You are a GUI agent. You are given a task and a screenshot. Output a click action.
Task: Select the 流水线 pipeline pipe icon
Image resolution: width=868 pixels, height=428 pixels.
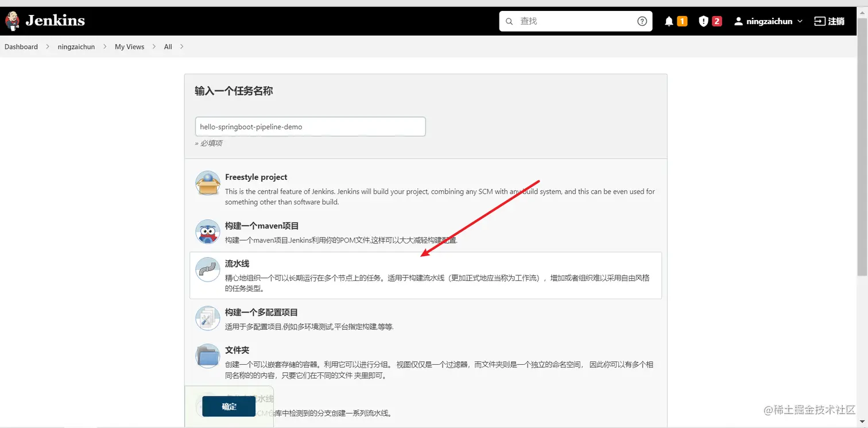pos(208,269)
